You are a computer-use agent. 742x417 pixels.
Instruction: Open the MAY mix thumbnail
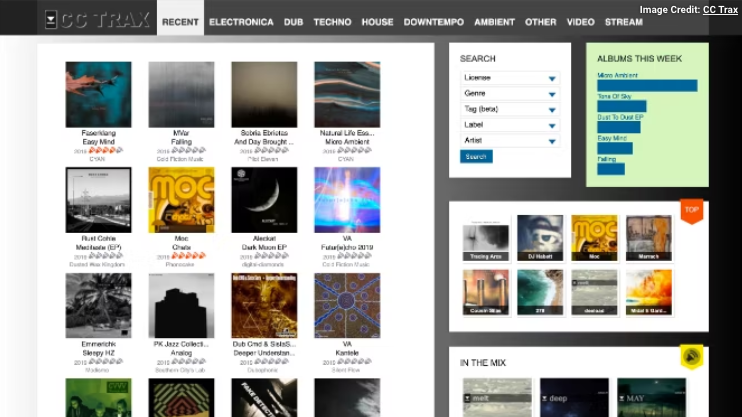pyautogui.click(x=651, y=398)
